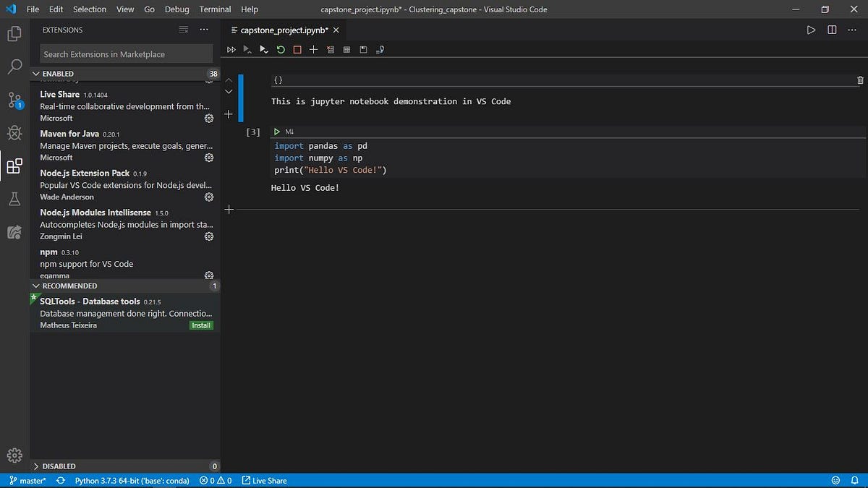868x488 pixels.
Task: Export notebook as Python script
Action: [380, 50]
